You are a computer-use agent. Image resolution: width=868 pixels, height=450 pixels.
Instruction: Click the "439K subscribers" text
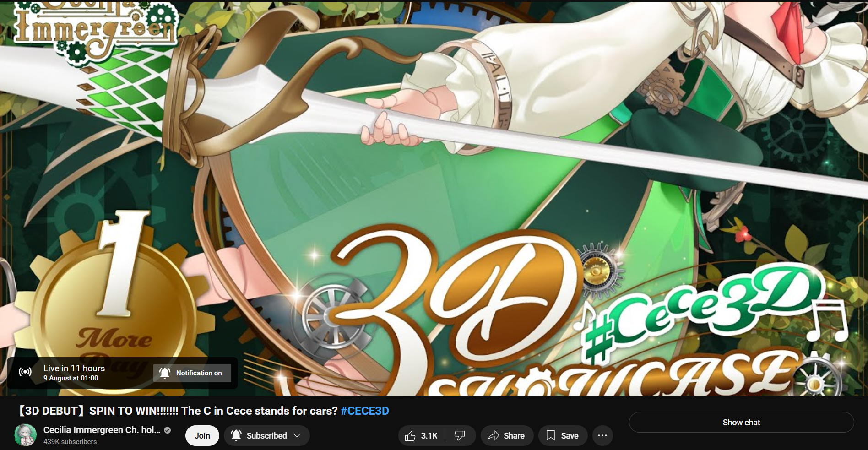tap(70, 442)
